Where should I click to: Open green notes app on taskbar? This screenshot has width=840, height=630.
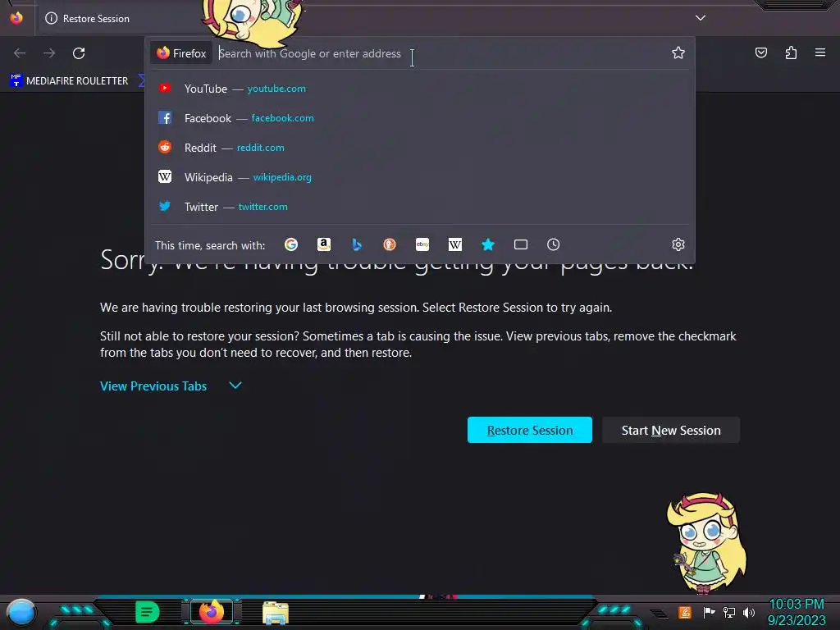point(147,612)
